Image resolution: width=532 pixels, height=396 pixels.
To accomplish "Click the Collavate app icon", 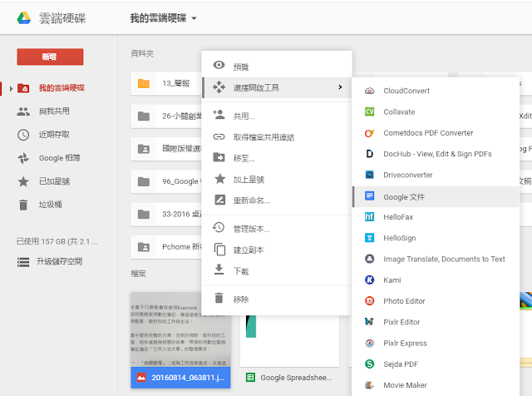I will click(x=369, y=111).
